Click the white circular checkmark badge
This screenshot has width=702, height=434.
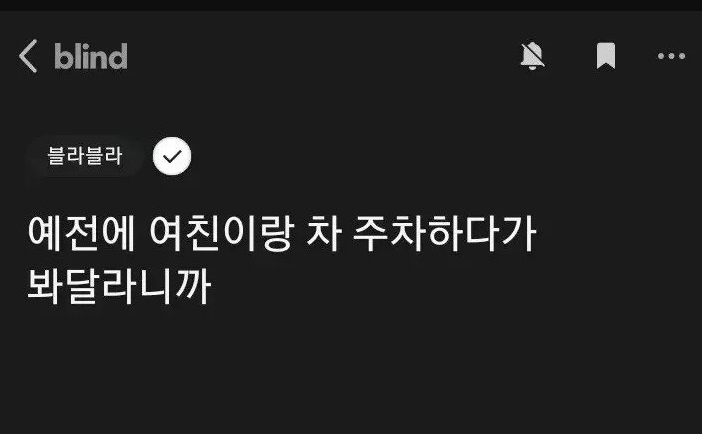172,156
